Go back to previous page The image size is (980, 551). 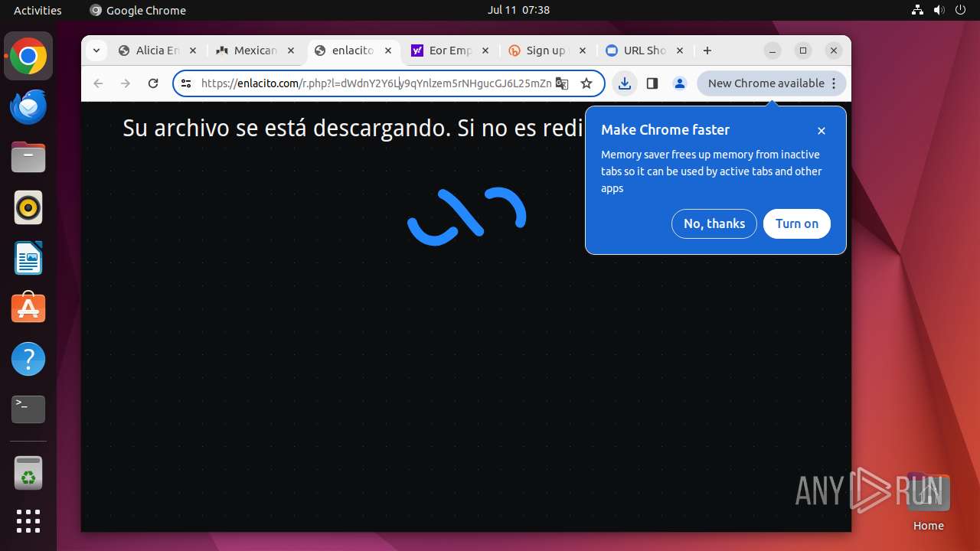point(98,83)
